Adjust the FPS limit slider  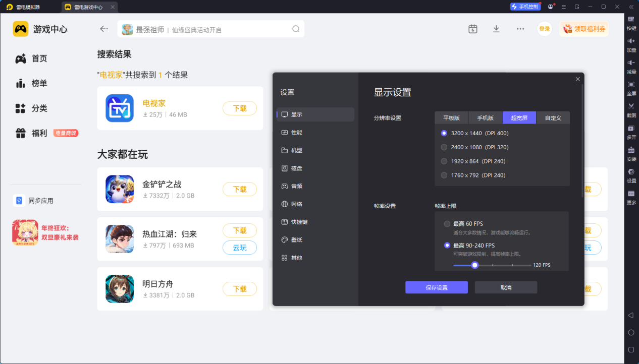tap(474, 265)
